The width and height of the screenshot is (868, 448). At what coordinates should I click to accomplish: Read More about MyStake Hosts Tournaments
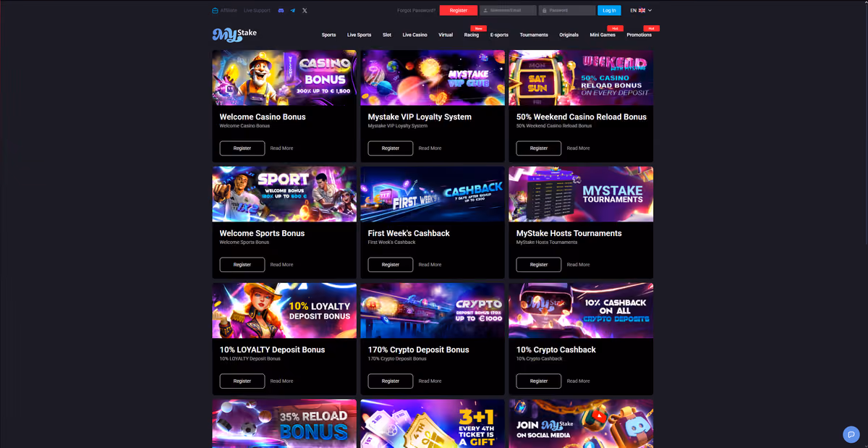pos(578,265)
